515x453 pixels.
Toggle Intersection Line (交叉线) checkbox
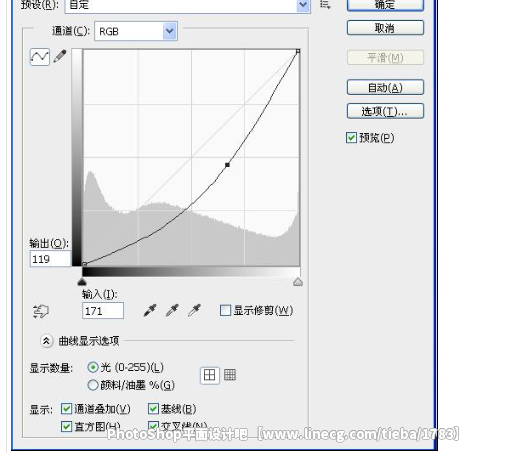click(153, 426)
